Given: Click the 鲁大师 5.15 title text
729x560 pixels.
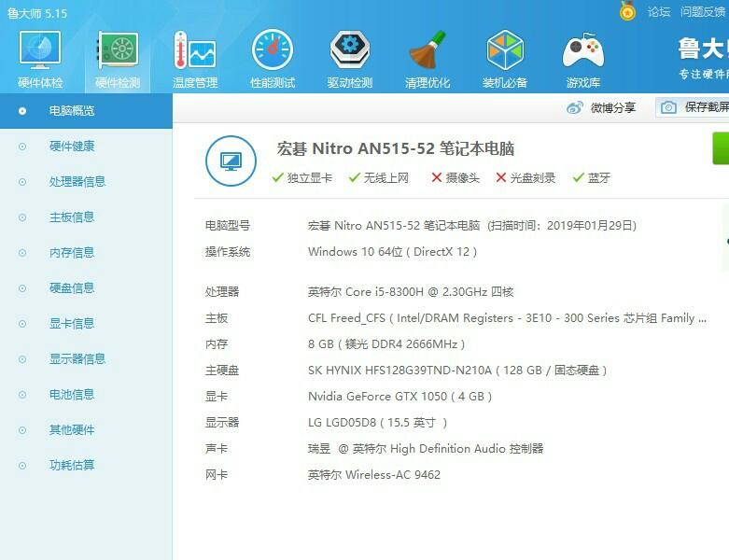Looking at the screenshot, I should 37,13.
